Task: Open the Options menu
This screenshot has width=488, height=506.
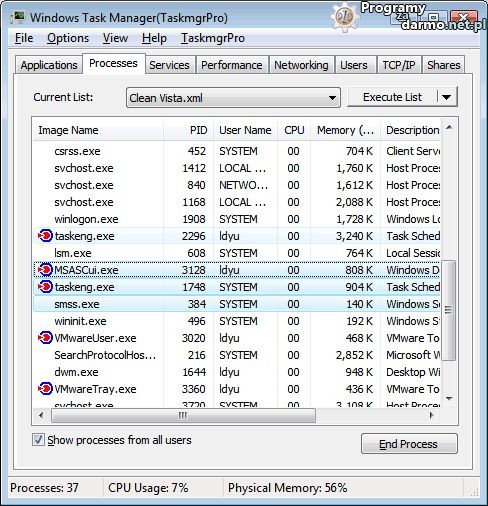Action: tap(68, 38)
